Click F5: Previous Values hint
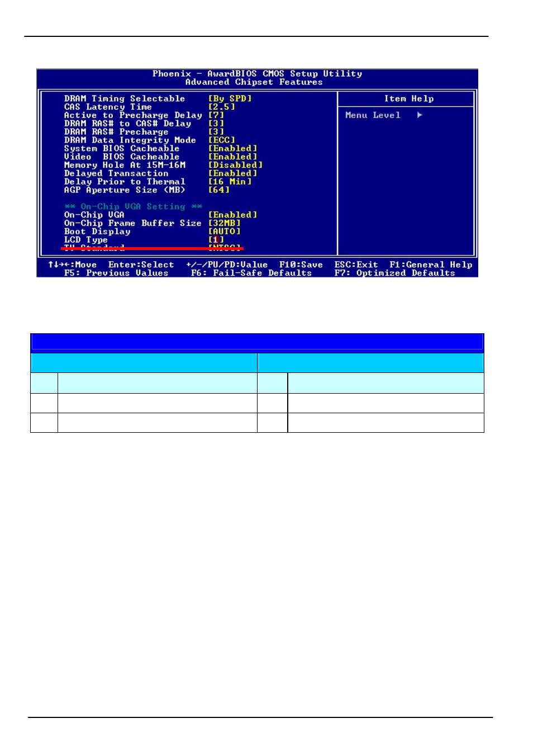The height and width of the screenshot is (756, 533). click(x=116, y=273)
